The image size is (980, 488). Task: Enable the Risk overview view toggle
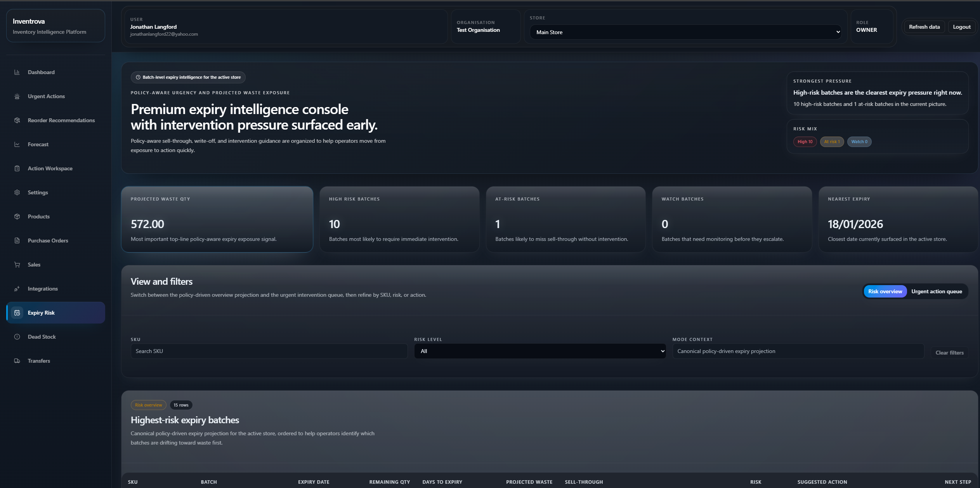[885, 291]
